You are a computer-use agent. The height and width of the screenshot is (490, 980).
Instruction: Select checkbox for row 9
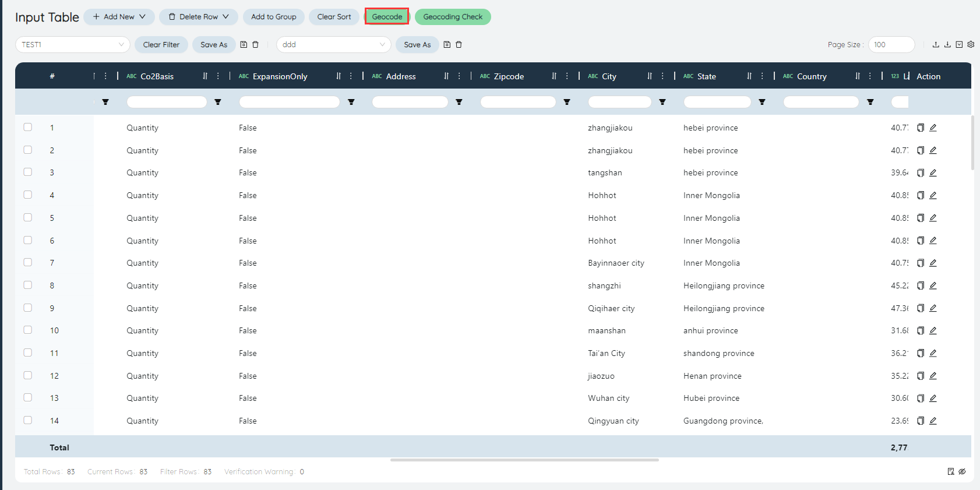pyautogui.click(x=27, y=308)
